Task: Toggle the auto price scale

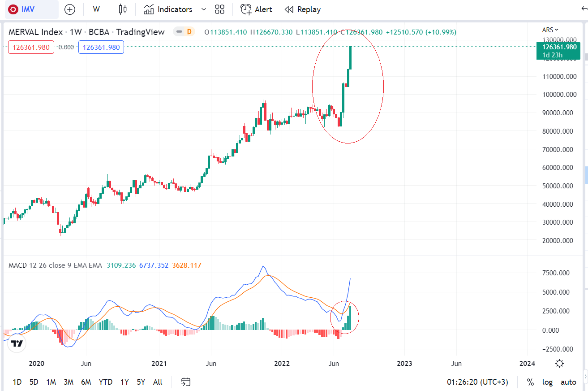Action: [x=568, y=382]
